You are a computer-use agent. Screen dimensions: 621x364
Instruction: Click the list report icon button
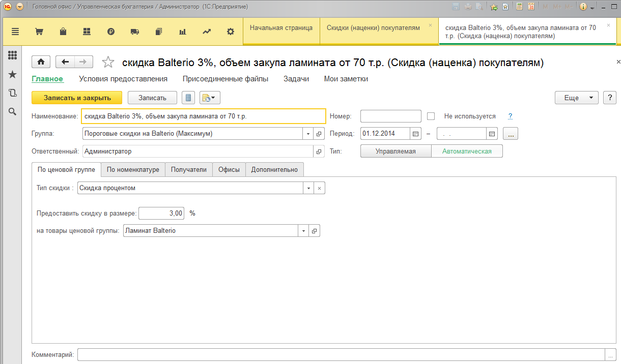pyautogui.click(x=188, y=98)
